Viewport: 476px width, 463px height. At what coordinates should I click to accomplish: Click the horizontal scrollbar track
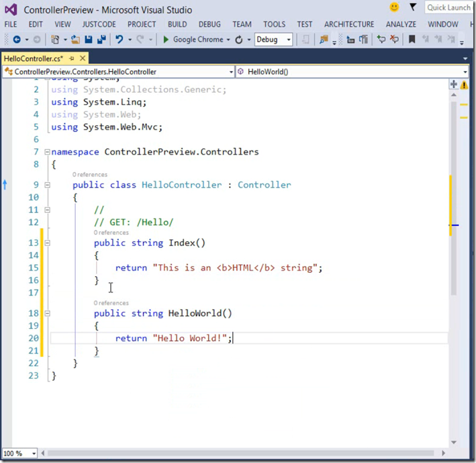[241, 454]
